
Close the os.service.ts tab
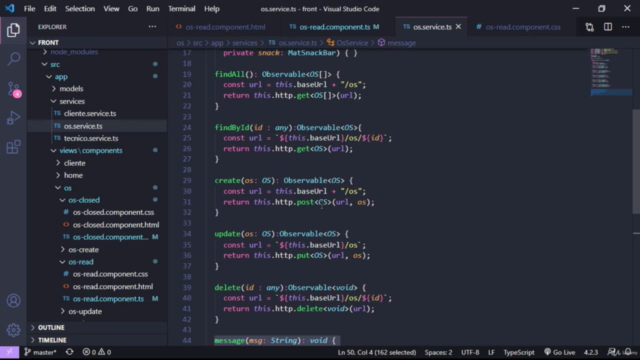click(x=458, y=27)
